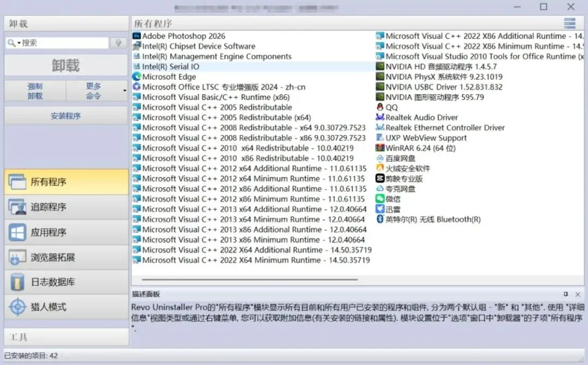This screenshot has height=365, width=588.
Task: Open the search options dropdown arrow
Action: pos(19,43)
